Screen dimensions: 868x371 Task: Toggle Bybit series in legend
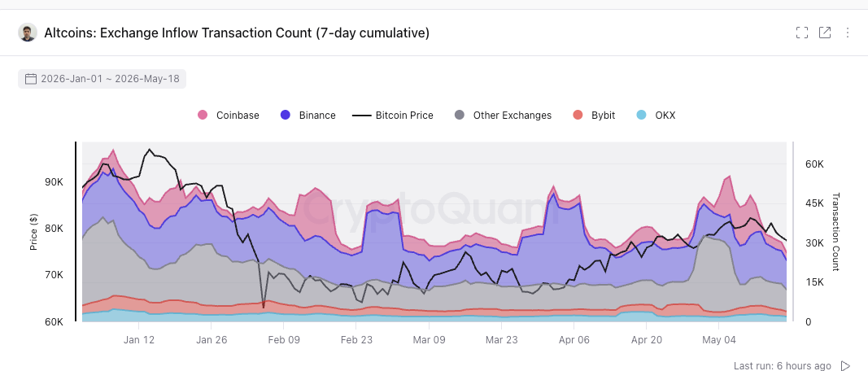point(594,116)
